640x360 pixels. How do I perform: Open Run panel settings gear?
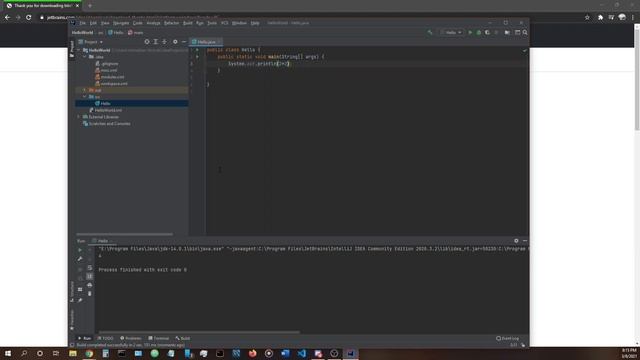click(x=516, y=241)
